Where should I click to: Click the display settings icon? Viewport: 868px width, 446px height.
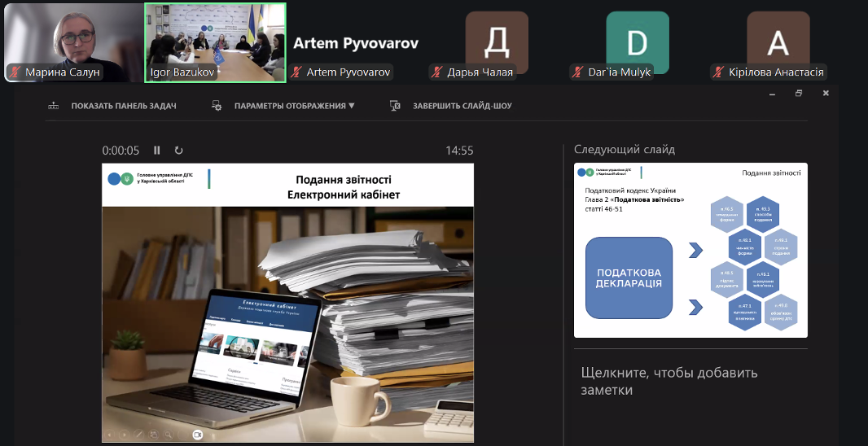tap(217, 106)
